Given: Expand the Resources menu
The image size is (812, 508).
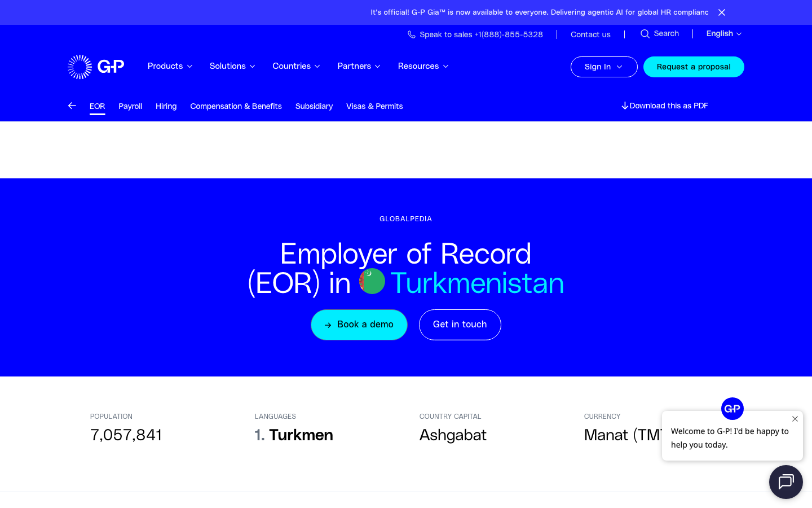Looking at the screenshot, I should pyautogui.click(x=423, y=66).
